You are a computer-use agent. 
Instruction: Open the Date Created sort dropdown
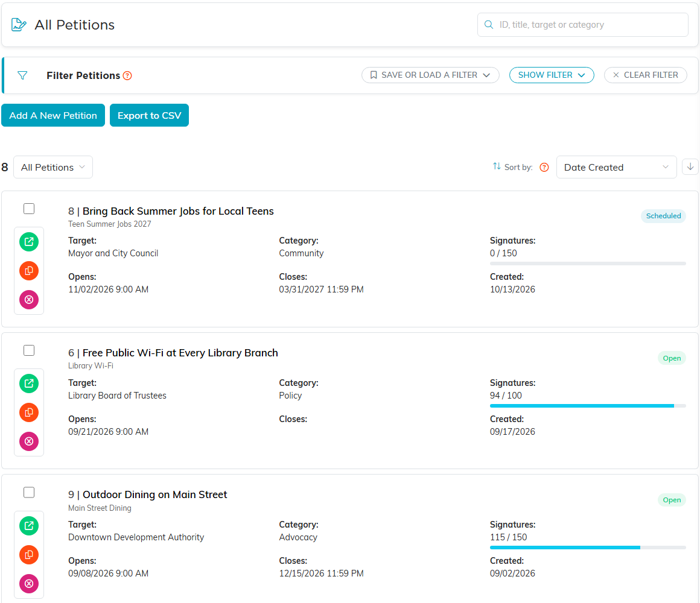coord(616,167)
